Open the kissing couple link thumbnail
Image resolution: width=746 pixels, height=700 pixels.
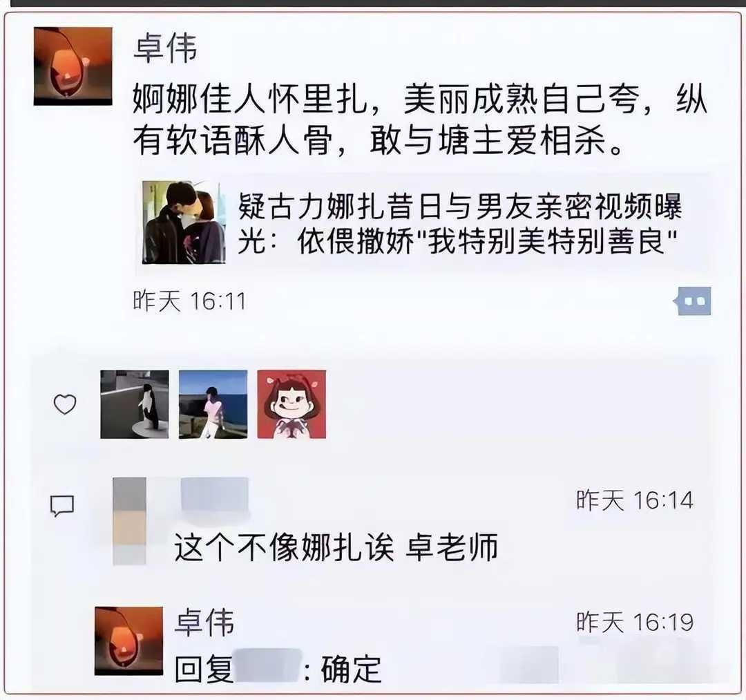pos(184,222)
